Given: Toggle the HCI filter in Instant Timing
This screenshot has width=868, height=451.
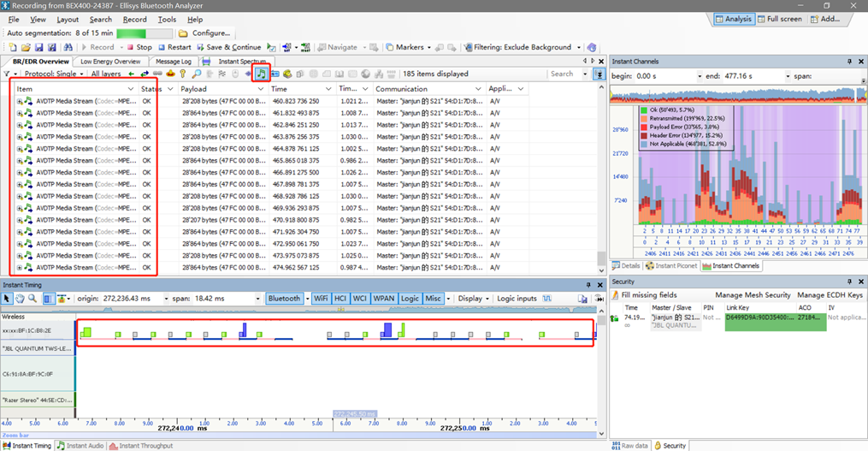Looking at the screenshot, I should 340,299.
